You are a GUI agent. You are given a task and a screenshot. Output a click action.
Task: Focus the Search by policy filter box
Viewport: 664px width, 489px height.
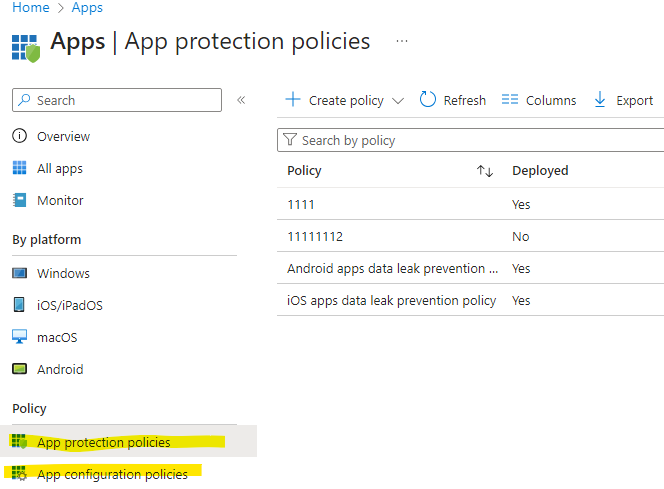coord(470,140)
